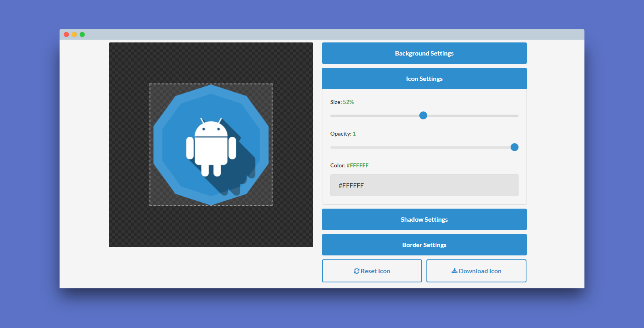The height and width of the screenshot is (328, 644).
Task: Click the Reset Icon button
Action: click(372, 271)
